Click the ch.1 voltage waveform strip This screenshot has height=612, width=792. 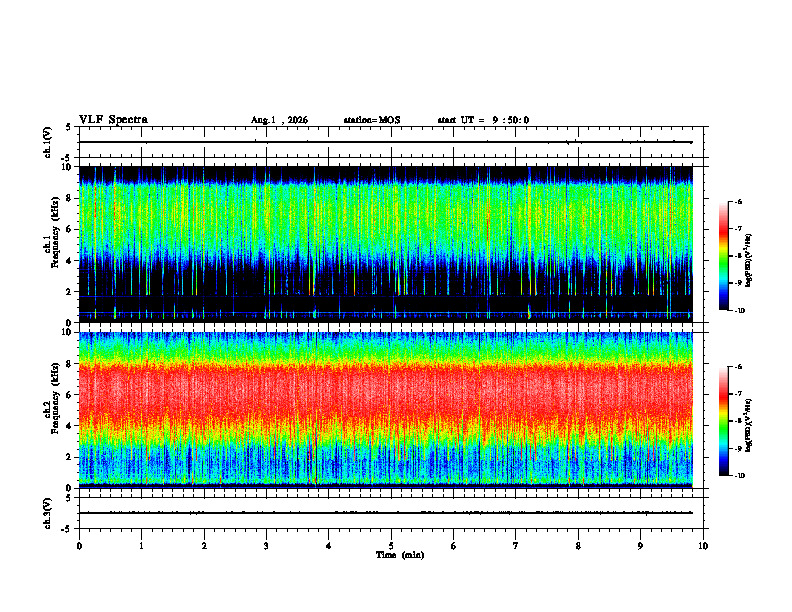pos(391,142)
